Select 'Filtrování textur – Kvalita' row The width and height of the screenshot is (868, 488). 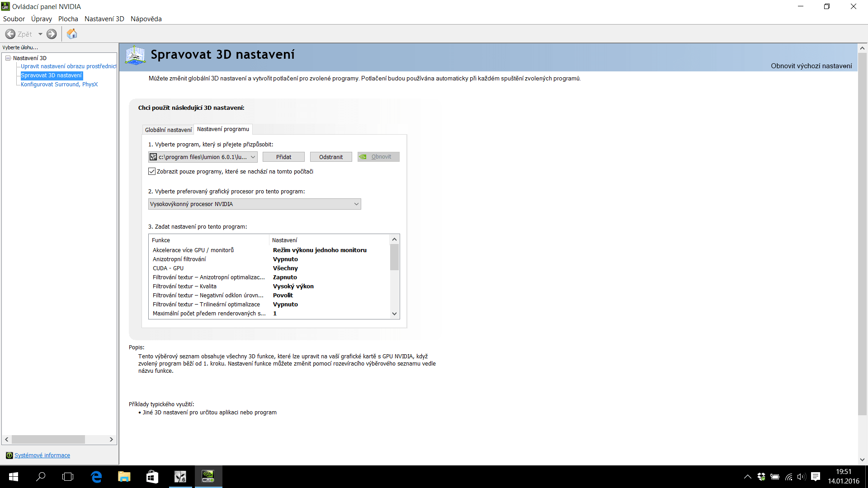(x=269, y=286)
